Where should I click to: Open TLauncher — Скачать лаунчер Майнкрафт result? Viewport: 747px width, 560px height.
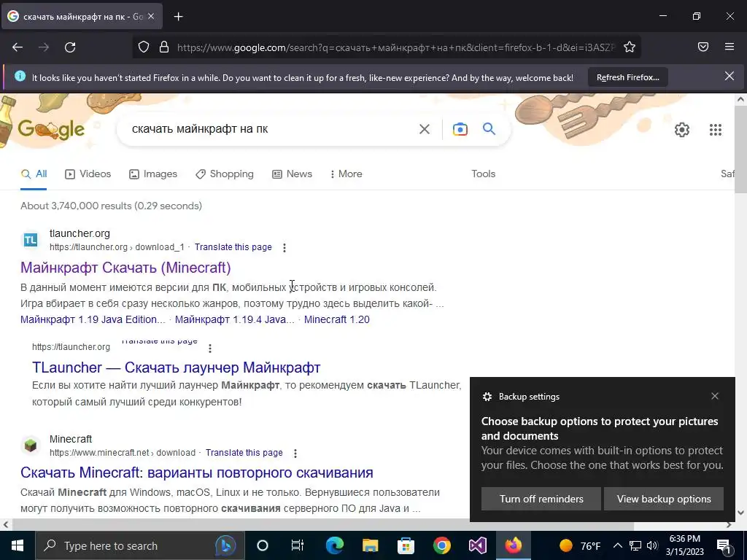[177, 367]
